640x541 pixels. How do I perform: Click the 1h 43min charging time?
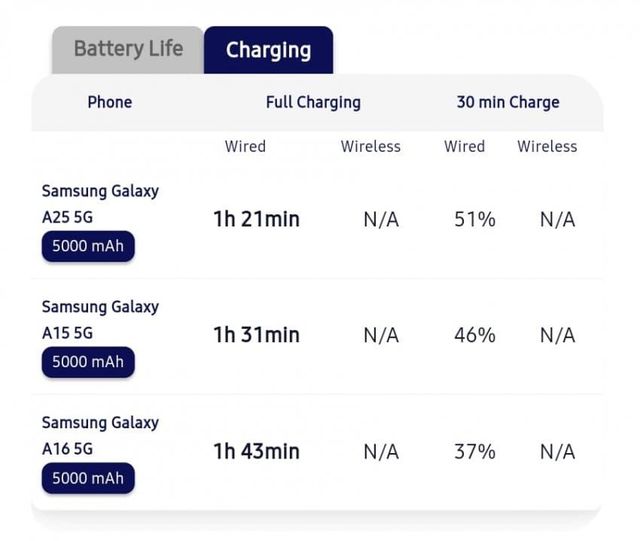pos(256,451)
